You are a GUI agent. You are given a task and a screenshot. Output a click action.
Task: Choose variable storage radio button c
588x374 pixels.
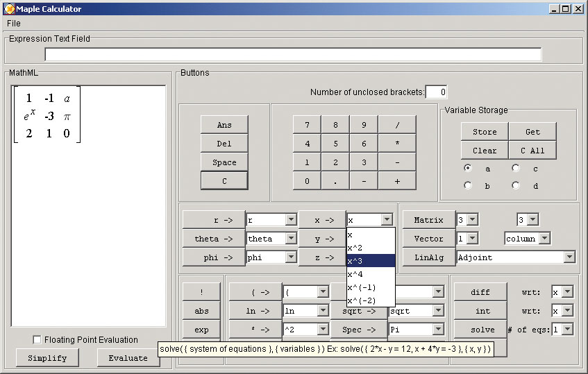point(516,169)
